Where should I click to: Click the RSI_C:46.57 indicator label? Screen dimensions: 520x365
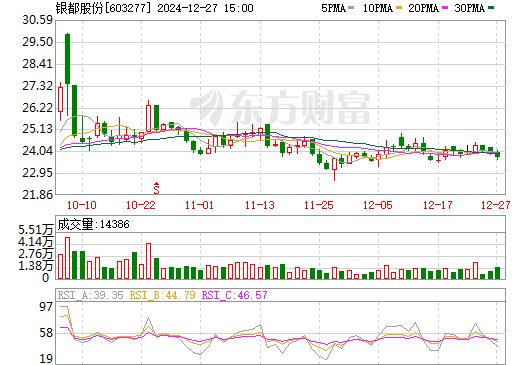[235, 295]
